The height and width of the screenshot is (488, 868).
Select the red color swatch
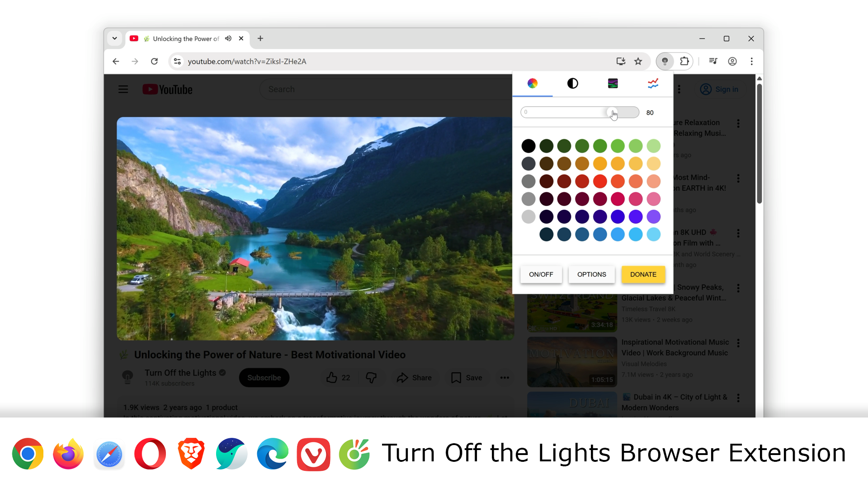tap(600, 181)
